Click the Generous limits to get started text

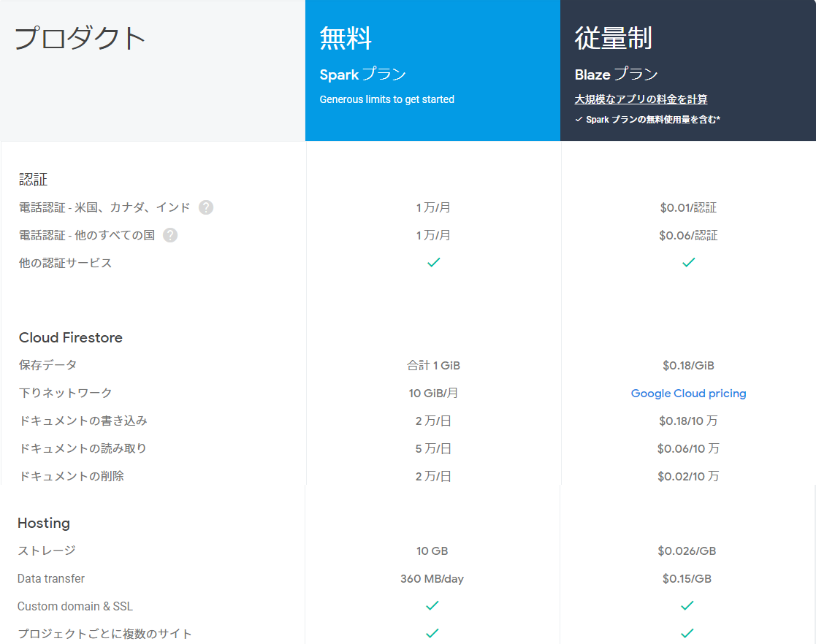(x=386, y=99)
